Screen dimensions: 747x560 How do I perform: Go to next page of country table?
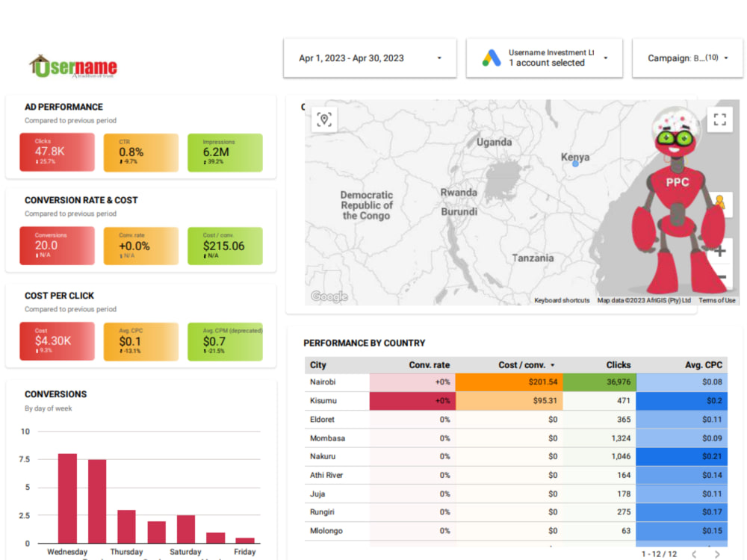click(717, 554)
